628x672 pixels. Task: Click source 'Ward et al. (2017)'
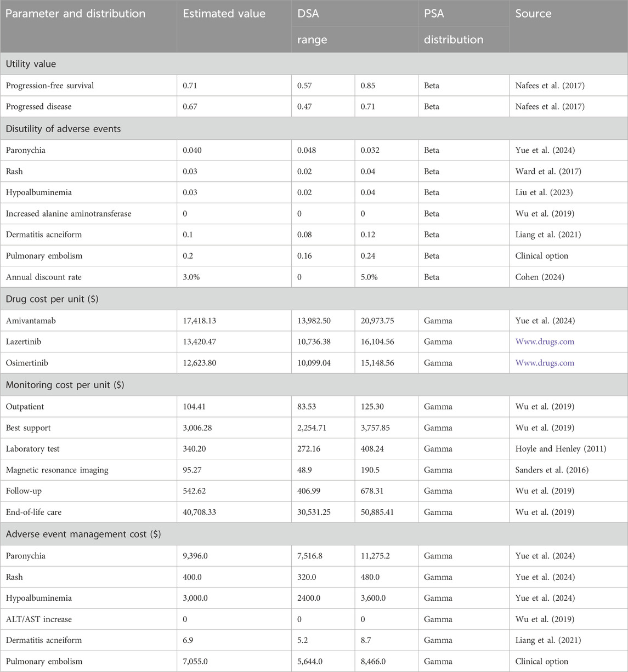tap(548, 172)
